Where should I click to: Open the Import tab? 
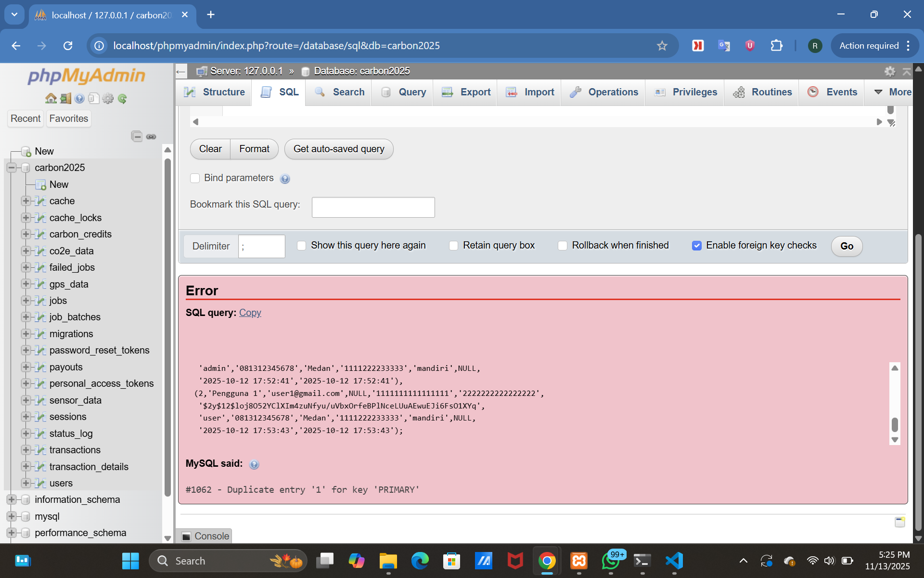pos(530,92)
